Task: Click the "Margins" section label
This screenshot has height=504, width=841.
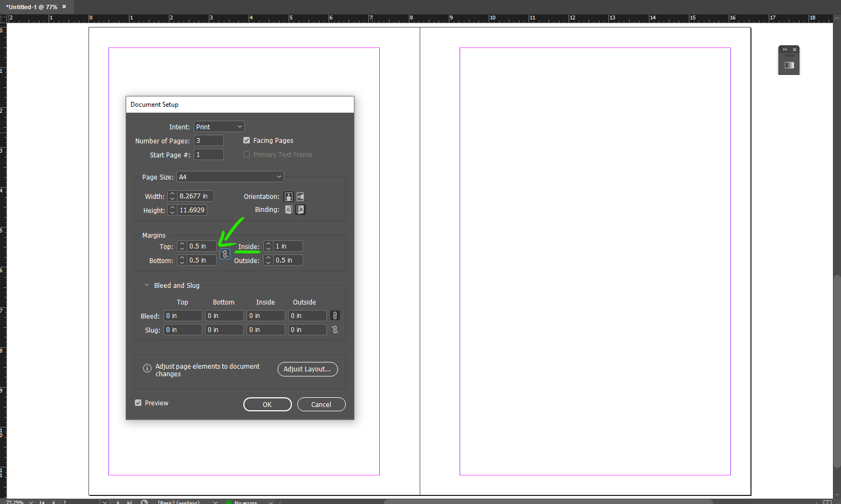Action: coord(154,236)
